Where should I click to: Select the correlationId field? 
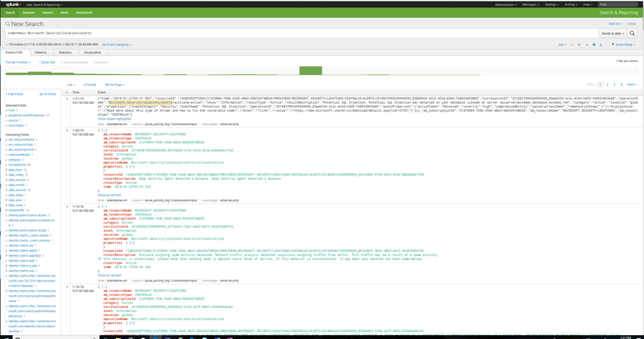(x=17, y=164)
